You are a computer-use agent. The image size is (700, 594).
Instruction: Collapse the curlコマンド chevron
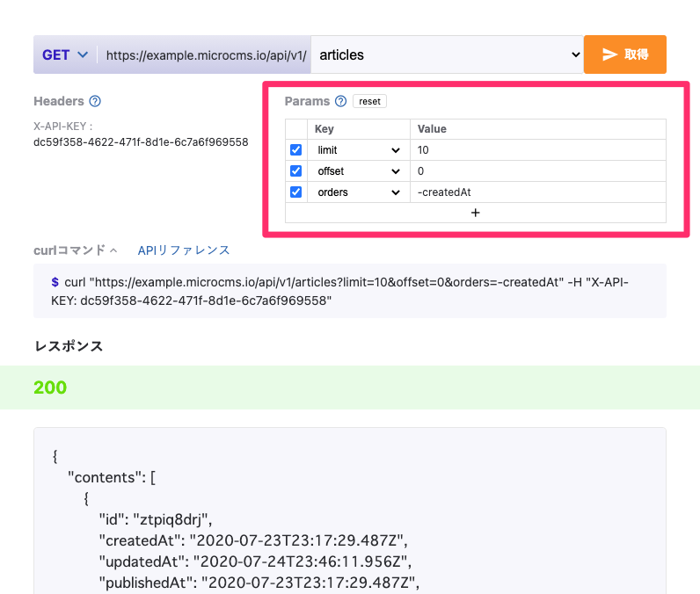tap(113, 250)
